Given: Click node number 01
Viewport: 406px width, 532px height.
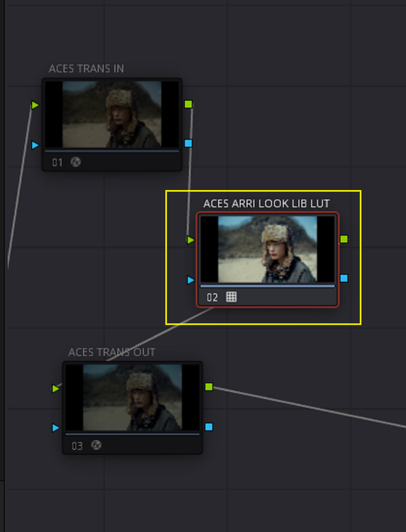Looking at the screenshot, I should pyautogui.click(x=57, y=162).
